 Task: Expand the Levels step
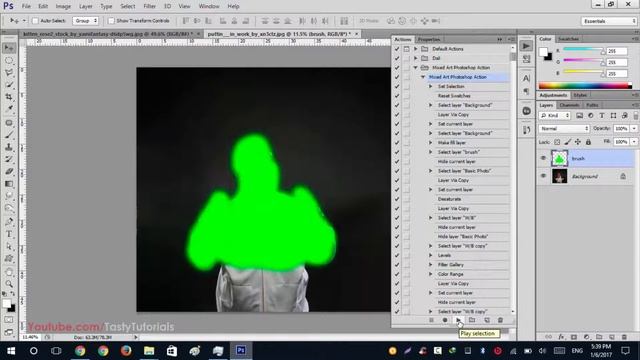431,256
